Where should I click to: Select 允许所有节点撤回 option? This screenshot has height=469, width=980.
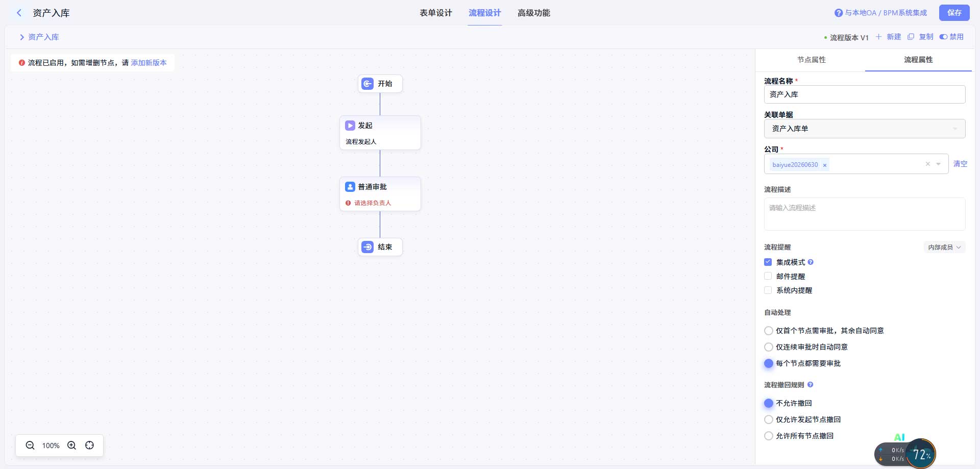(769, 436)
